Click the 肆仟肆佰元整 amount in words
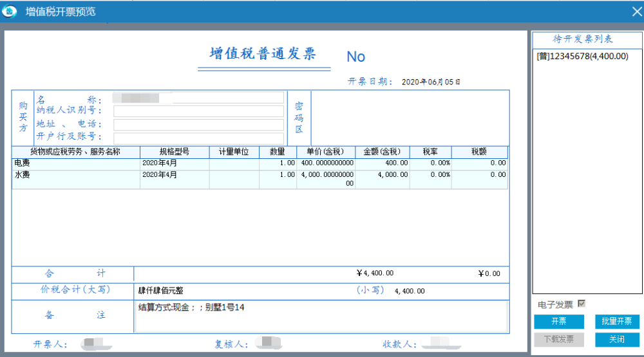This screenshot has height=357, width=644. pyautogui.click(x=160, y=291)
